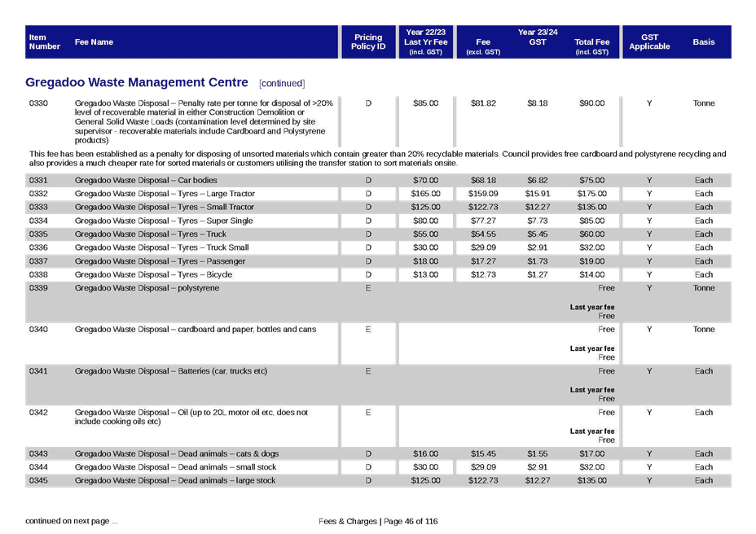Click the "Total Fee (incl. GST)" header

[x=592, y=46]
